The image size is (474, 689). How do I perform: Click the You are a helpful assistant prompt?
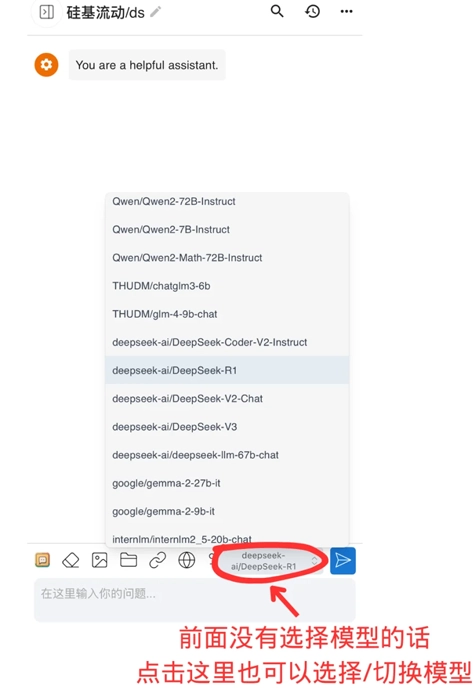click(147, 65)
